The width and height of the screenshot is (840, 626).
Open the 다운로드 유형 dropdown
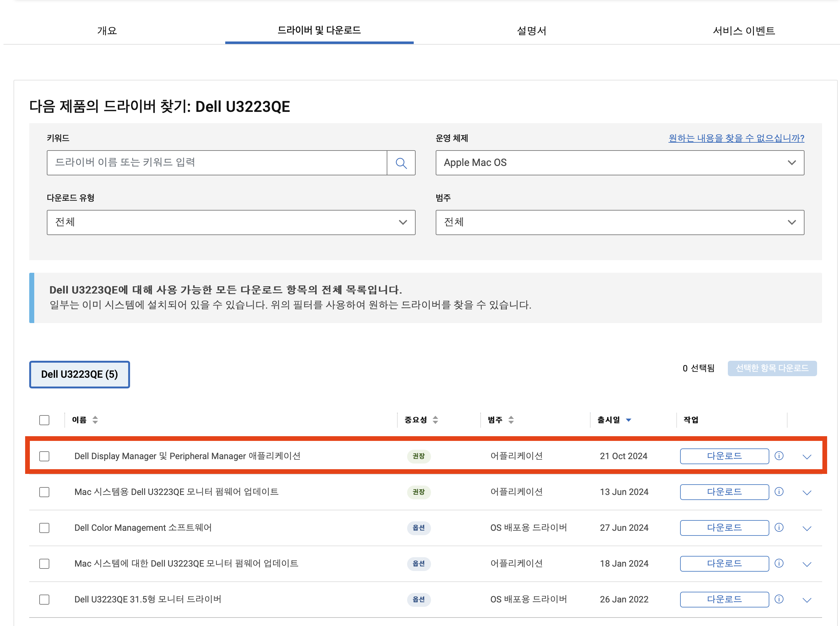coord(231,222)
